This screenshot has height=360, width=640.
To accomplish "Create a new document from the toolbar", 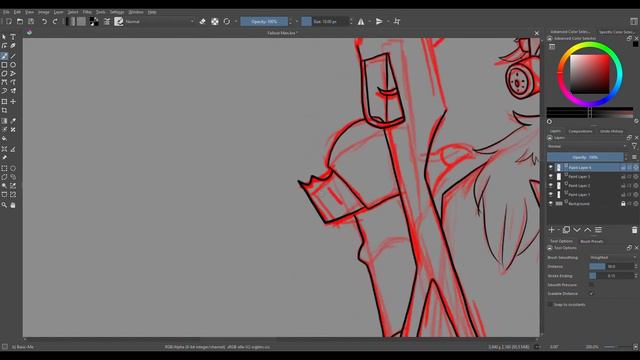I will (x=9, y=21).
